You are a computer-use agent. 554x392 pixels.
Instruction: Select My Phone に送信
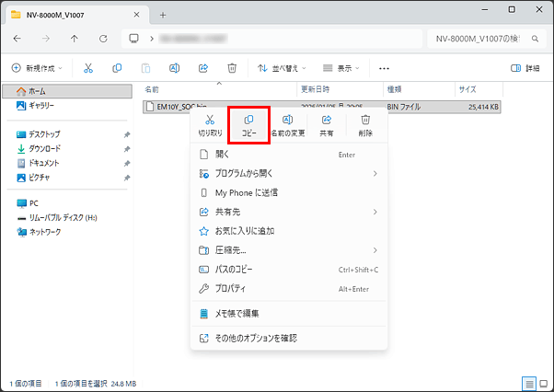coord(289,193)
